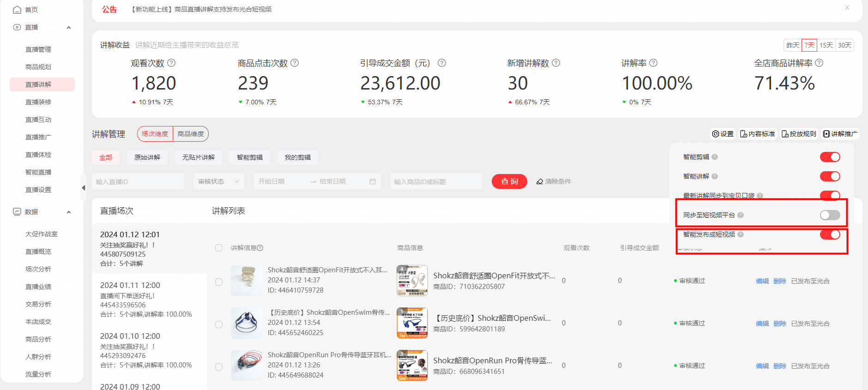
Task: Disable 智能发布成短视频 switch
Action: point(830,234)
